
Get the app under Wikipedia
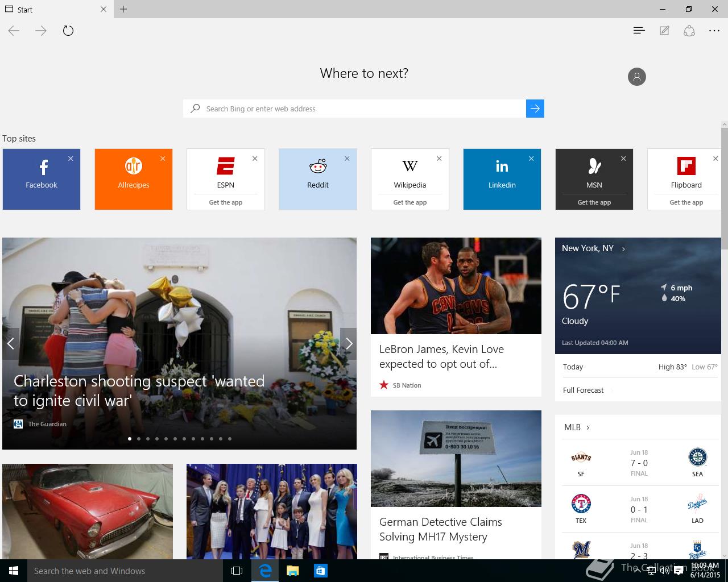410,202
